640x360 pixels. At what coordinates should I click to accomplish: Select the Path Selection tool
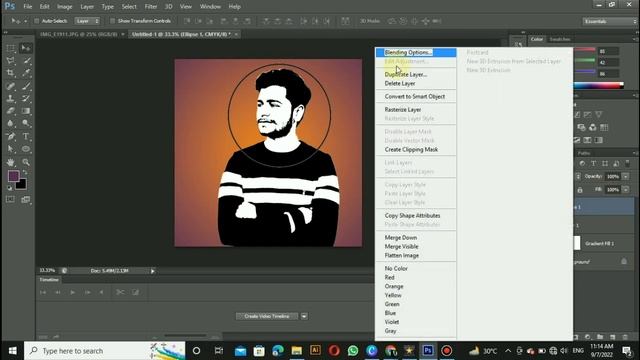(x=11, y=149)
